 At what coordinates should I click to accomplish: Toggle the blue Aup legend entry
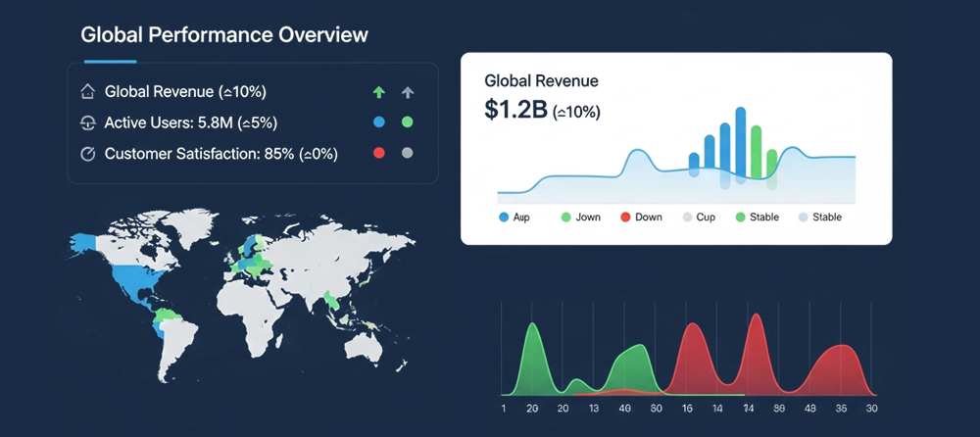514,218
